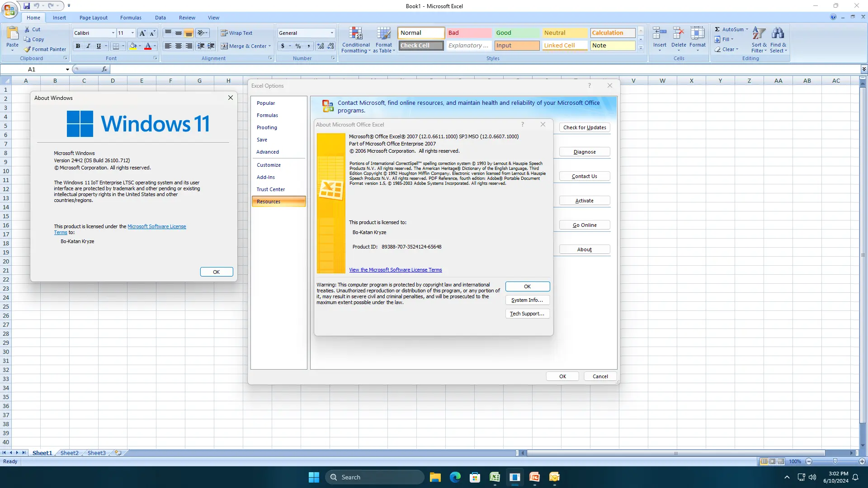Select Trust Center in Excel Options
Image resolution: width=868 pixels, height=488 pixels.
278,189
